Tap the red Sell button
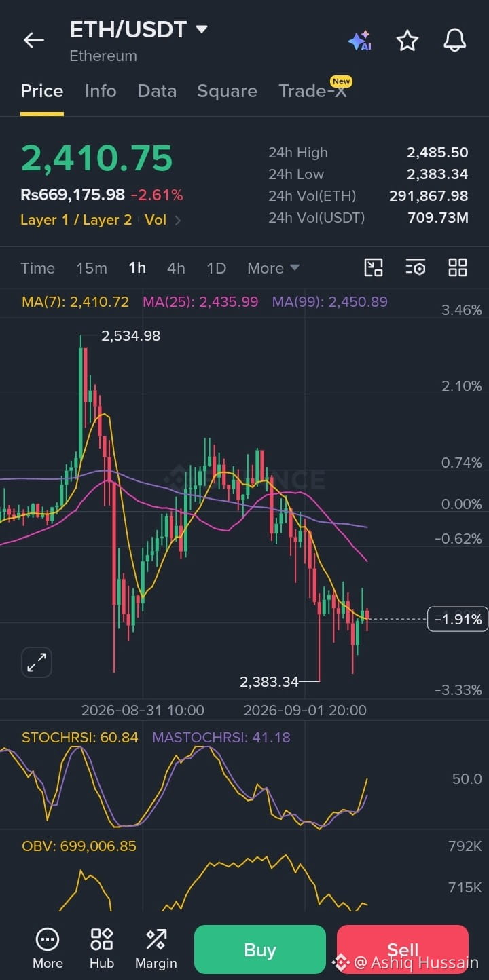489x980 pixels. [x=403, y=949]
